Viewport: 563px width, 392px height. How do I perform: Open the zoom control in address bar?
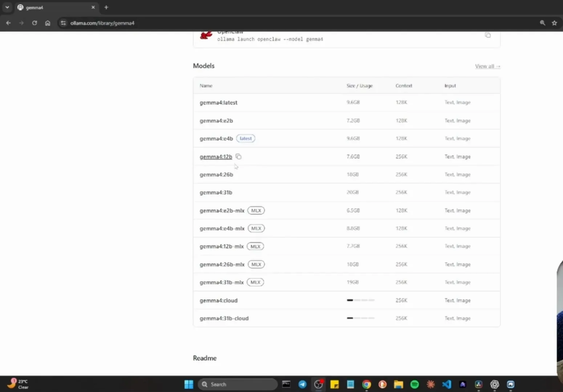(542, 23)
